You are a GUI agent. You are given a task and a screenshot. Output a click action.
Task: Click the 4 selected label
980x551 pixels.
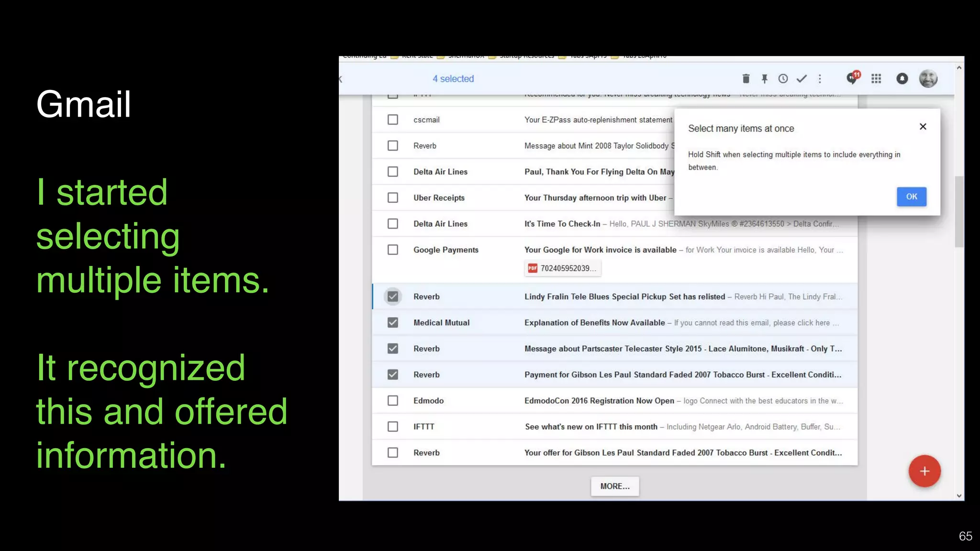(453, 79)
